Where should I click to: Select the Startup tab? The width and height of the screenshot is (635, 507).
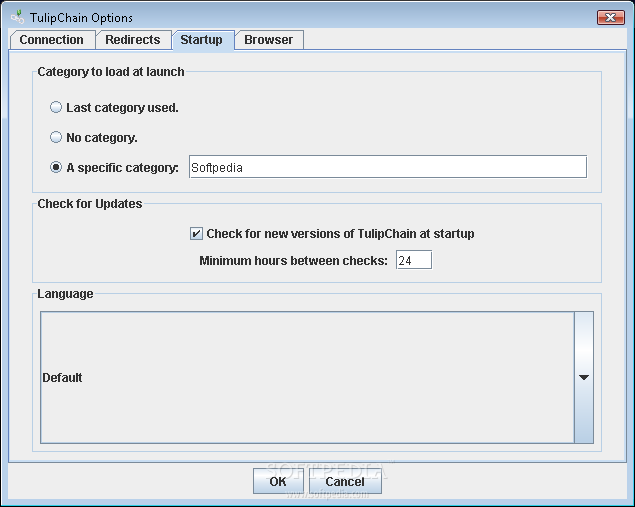[201, 40]
